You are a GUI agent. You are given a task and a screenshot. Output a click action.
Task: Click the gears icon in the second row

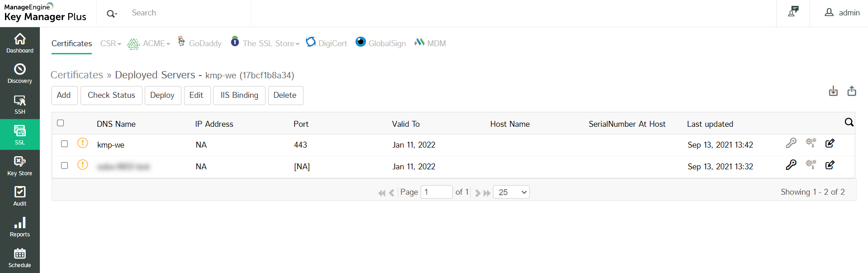(811, 165)
